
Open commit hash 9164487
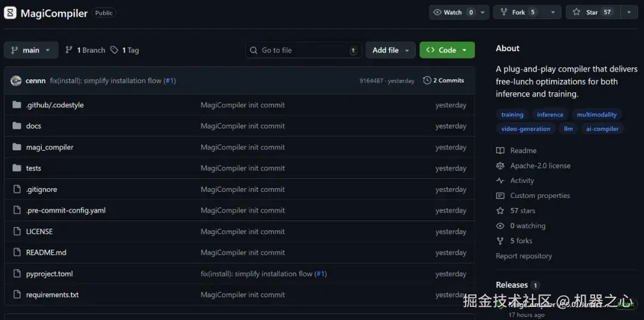click(x=371, y=81)
